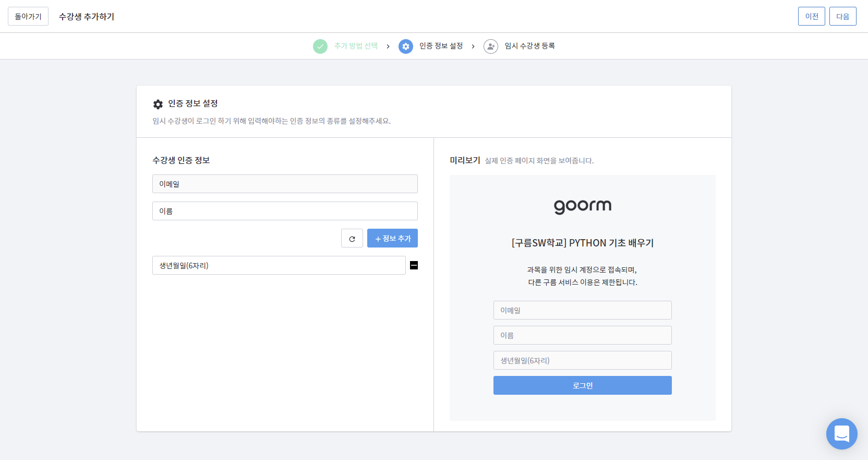Click the goorm logo in preview

click(582, 206)
